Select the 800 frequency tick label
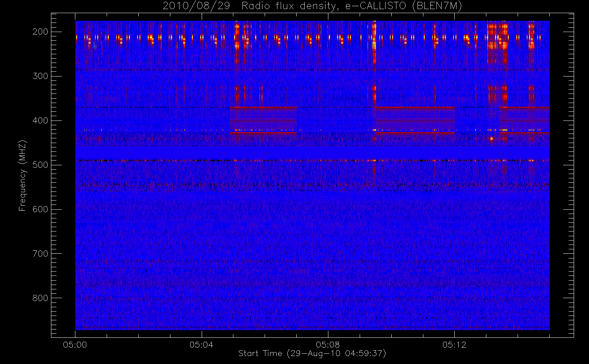This screenshot has width=589, height=364. point(40,298)
